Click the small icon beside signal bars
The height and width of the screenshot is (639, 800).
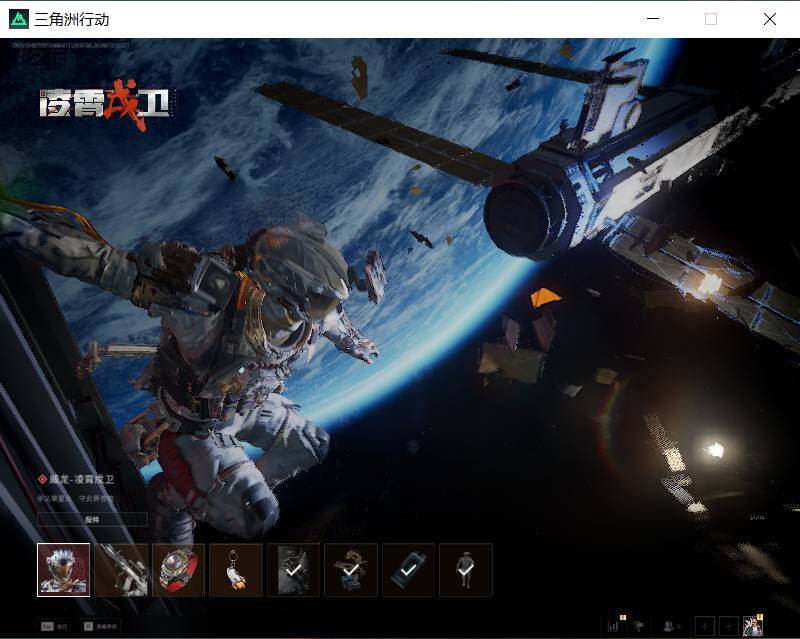pos(638,626)
